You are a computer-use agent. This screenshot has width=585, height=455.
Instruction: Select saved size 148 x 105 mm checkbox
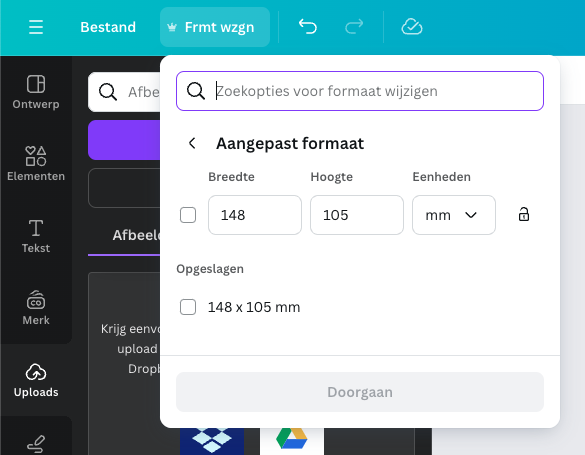point(188,307)
